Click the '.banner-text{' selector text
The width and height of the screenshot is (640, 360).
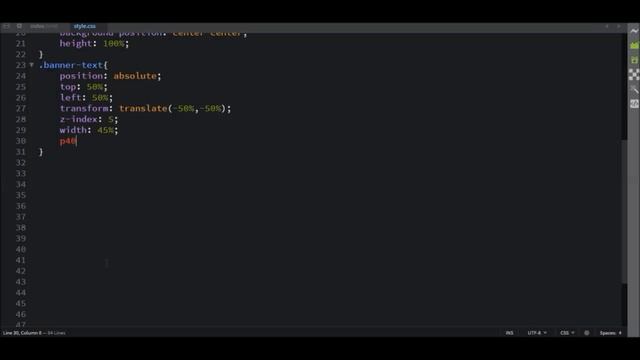[73, 65]
